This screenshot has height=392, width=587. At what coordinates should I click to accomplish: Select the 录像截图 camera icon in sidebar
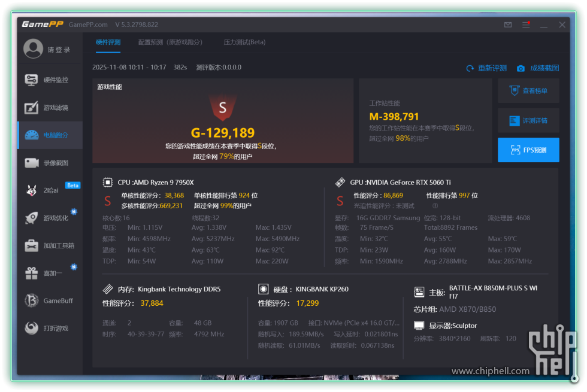[32, 163]
